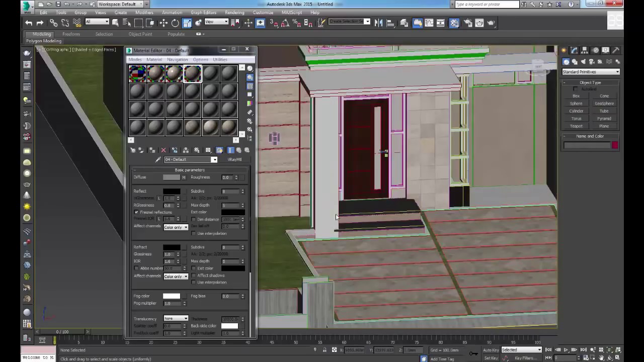
Task: Open the Rendering menu
Action: pos(234,13)
